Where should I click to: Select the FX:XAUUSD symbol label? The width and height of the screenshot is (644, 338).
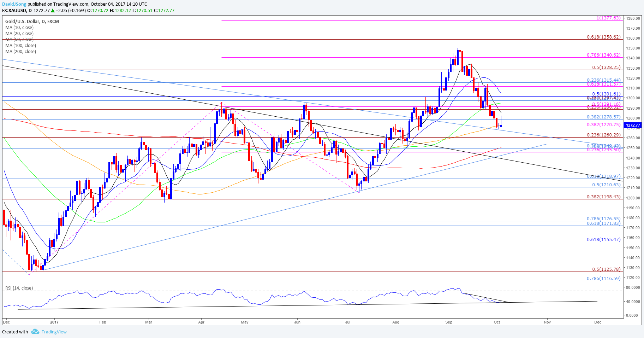14,10
